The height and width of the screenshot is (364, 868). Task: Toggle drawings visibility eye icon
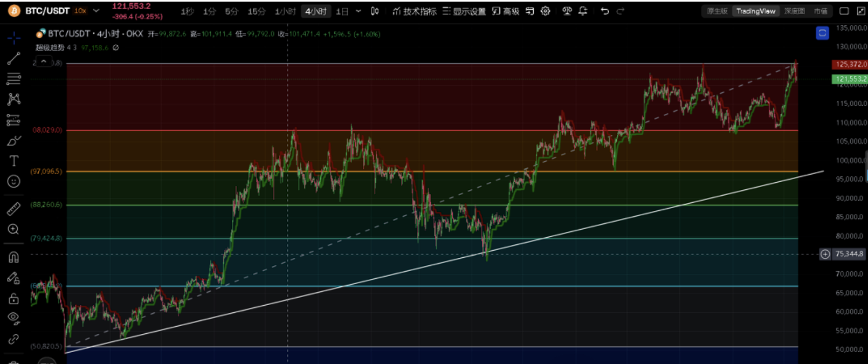13,318
